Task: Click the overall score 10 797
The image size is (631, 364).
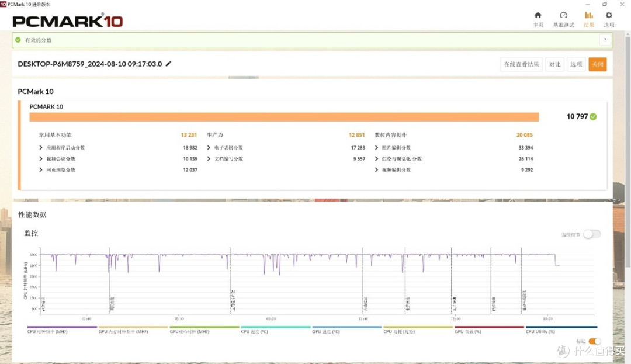Action: 577,117
